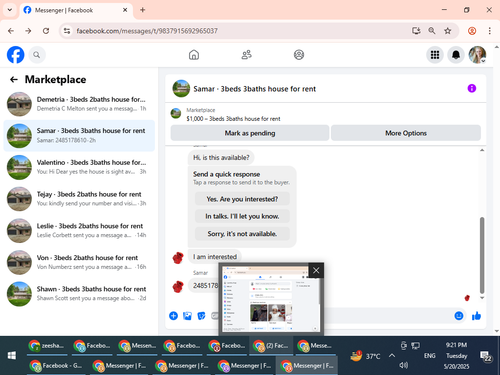500x375 pixels.
Task: Open Leslie 3beds 2baths conversation
Action: pyautogui.click(x=79, y=231)
